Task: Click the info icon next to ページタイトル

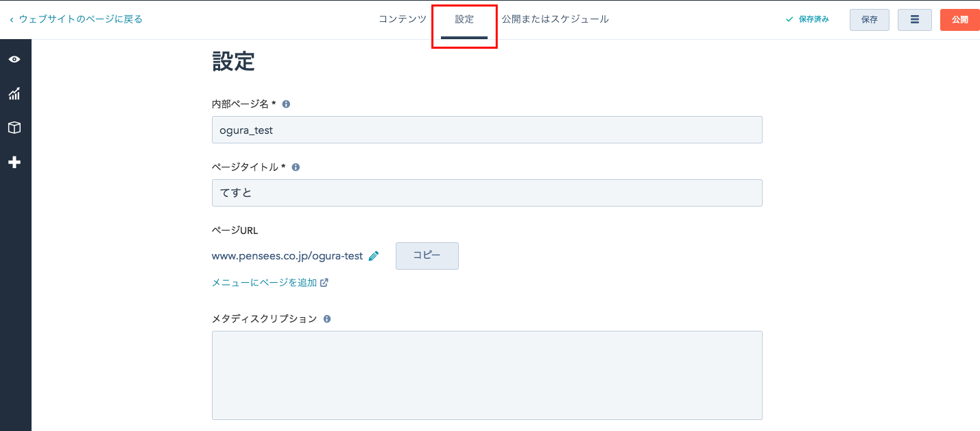Action: [x=296, y=166]
